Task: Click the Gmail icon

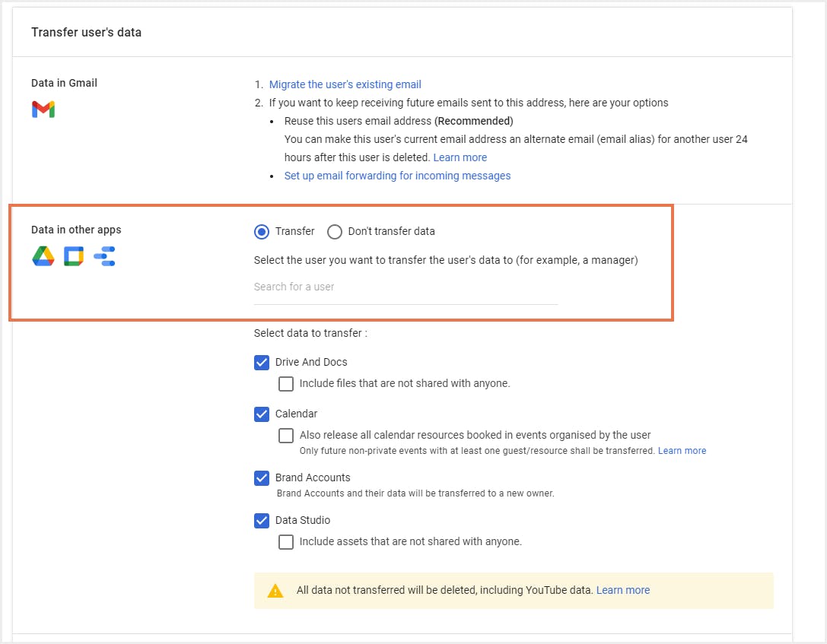Action: pos(43,109)
